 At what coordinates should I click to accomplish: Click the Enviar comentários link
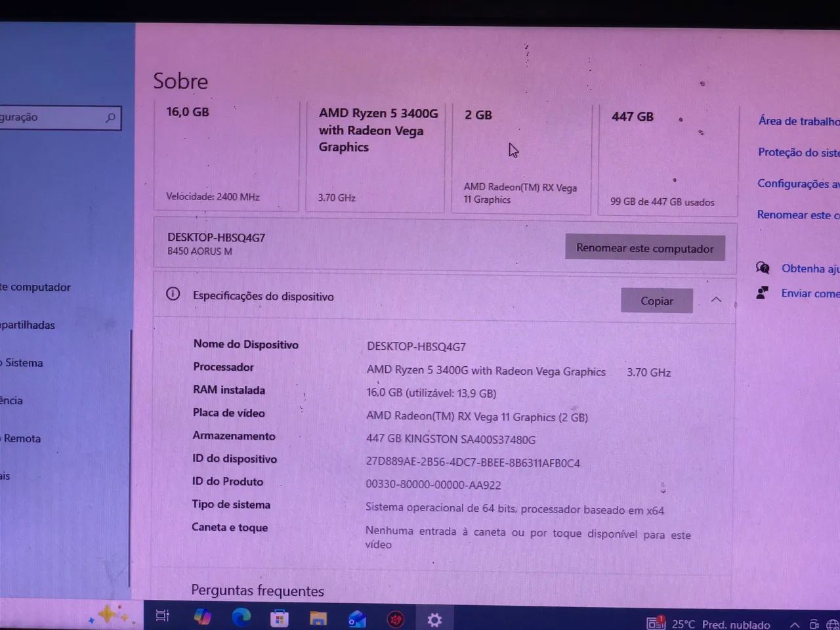point(810,293)
